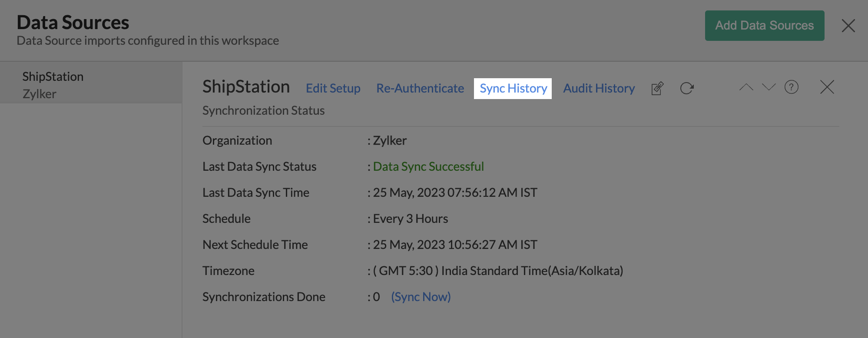The width and height of the screenshot is (868, 338).
Task: Click the Synchronization Status subtitle
Action: [x=264, y=111]
